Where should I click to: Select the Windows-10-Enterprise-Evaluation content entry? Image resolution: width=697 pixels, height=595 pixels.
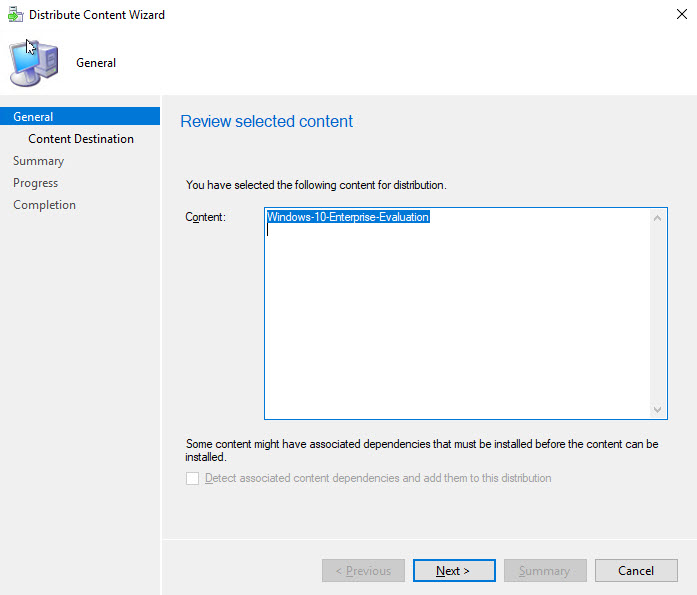tap(348, 217)
